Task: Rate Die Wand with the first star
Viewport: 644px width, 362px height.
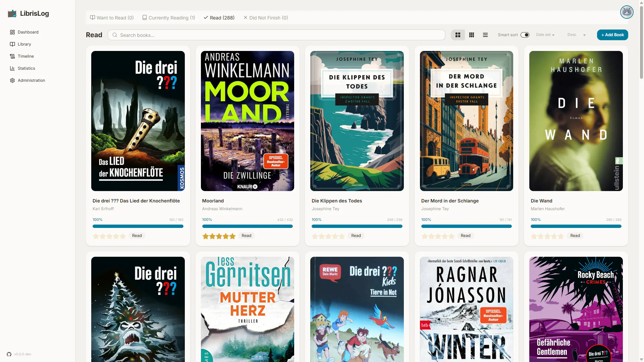Action: pos(534,236)
